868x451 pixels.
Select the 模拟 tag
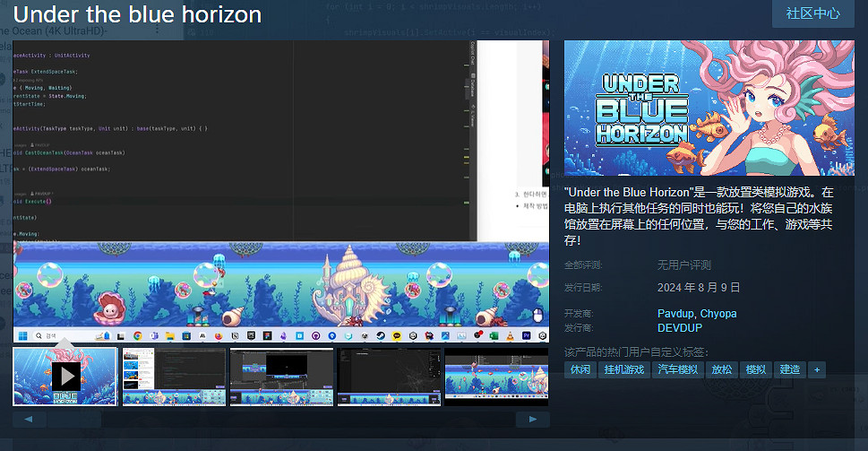coord(756,369)
